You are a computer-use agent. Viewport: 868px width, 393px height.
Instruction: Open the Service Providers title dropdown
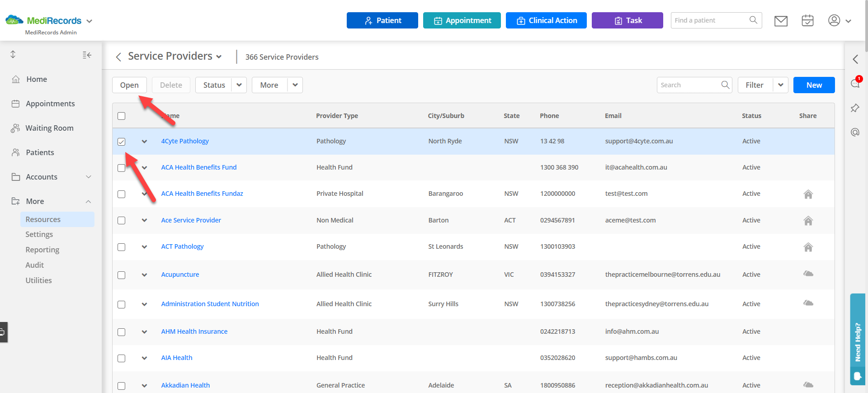[219, 57]
